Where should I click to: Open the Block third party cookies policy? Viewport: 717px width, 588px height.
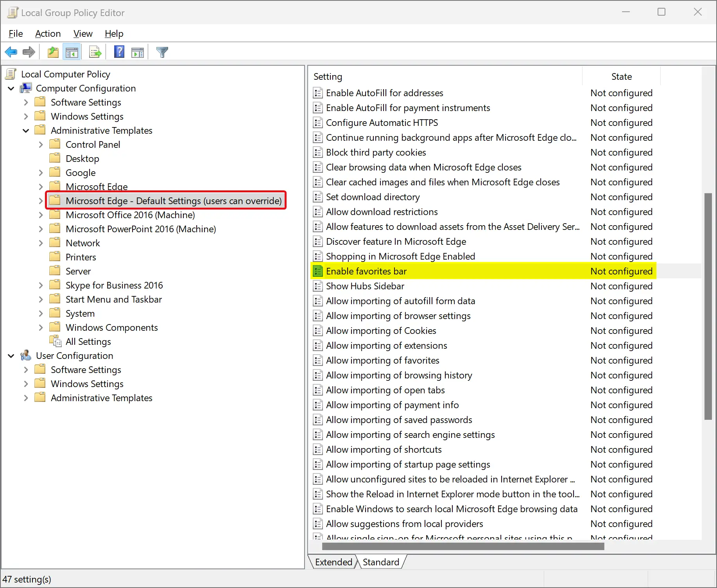tap(376, 152)
